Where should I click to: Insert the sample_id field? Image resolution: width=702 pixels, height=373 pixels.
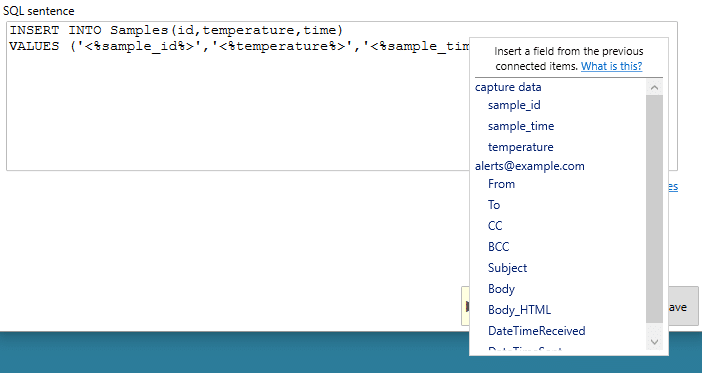point(514,105)
